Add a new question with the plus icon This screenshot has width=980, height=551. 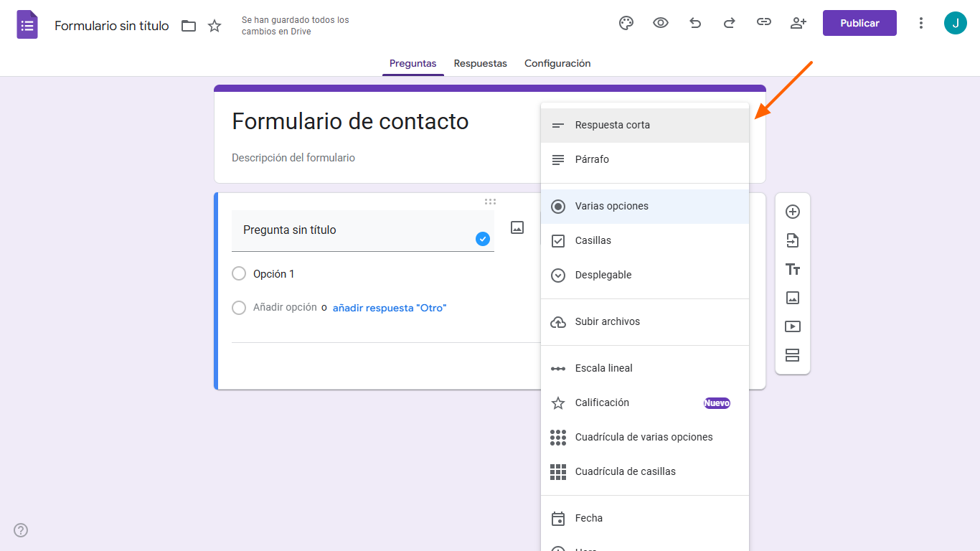click(793, 212)
